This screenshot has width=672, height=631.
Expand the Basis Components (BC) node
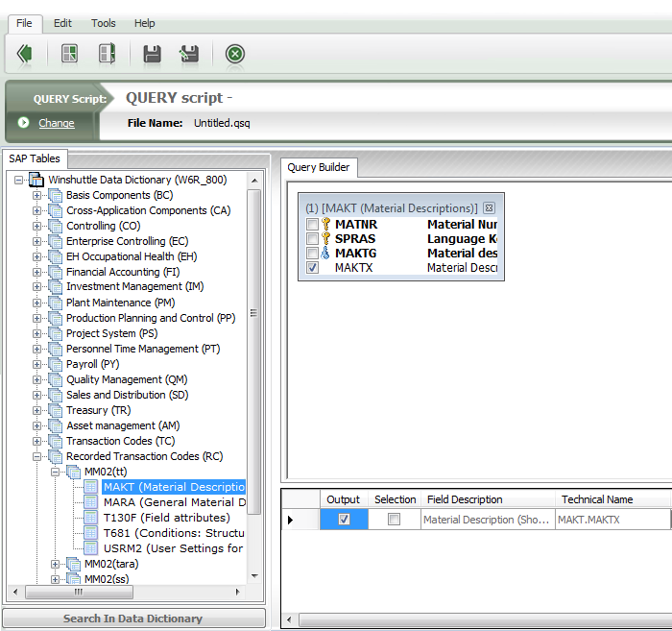36,196
